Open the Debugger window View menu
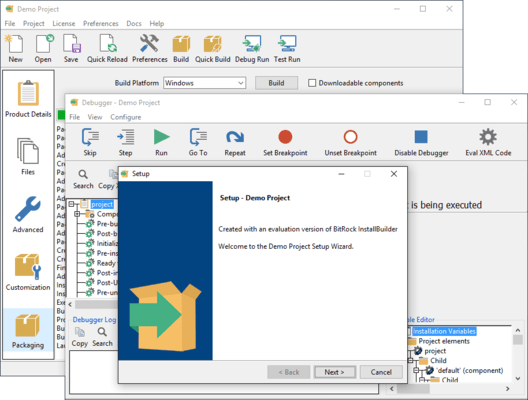528x400 pixels. coord(95,117)
